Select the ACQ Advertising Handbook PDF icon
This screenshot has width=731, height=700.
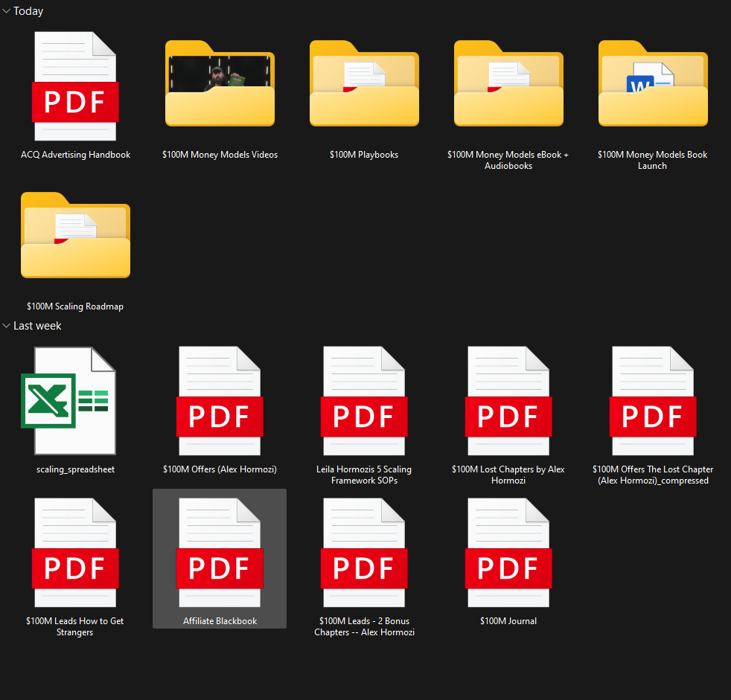coord(75,86)
